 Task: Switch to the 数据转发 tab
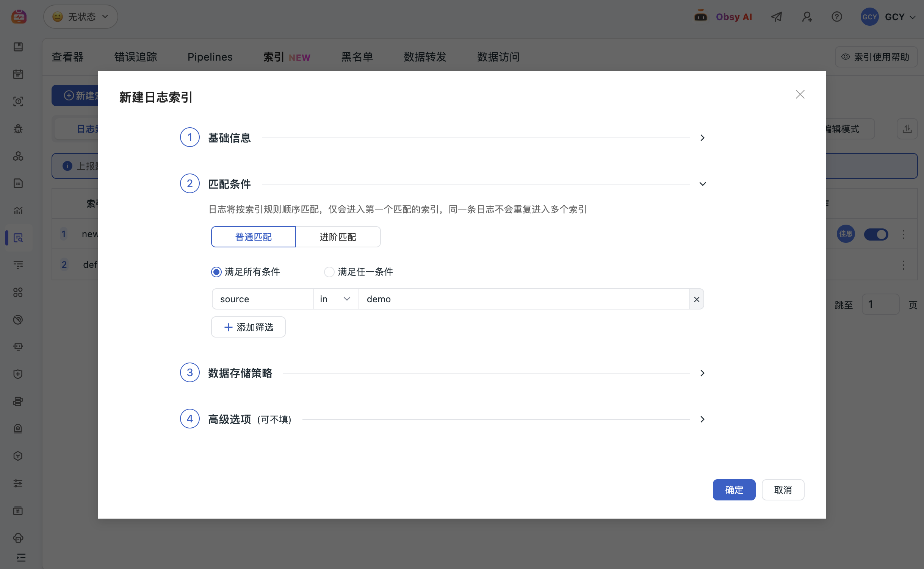click(x=425, y=57)
